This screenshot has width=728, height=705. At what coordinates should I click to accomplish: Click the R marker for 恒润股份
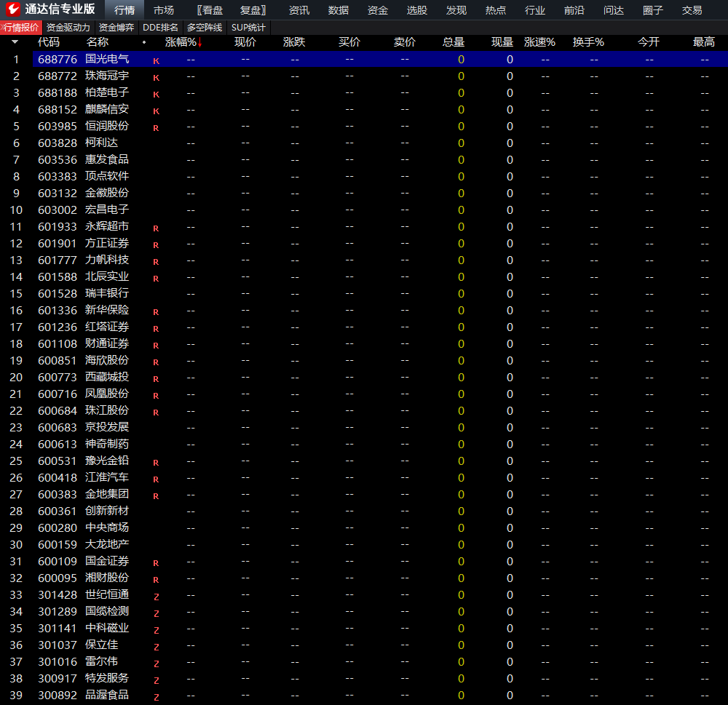tap(156, 127)
